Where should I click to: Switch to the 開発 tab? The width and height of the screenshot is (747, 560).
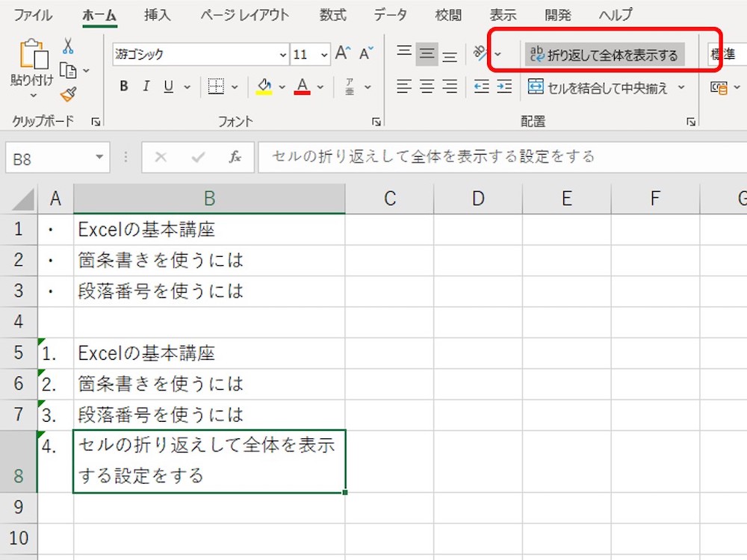pos(558,15)
